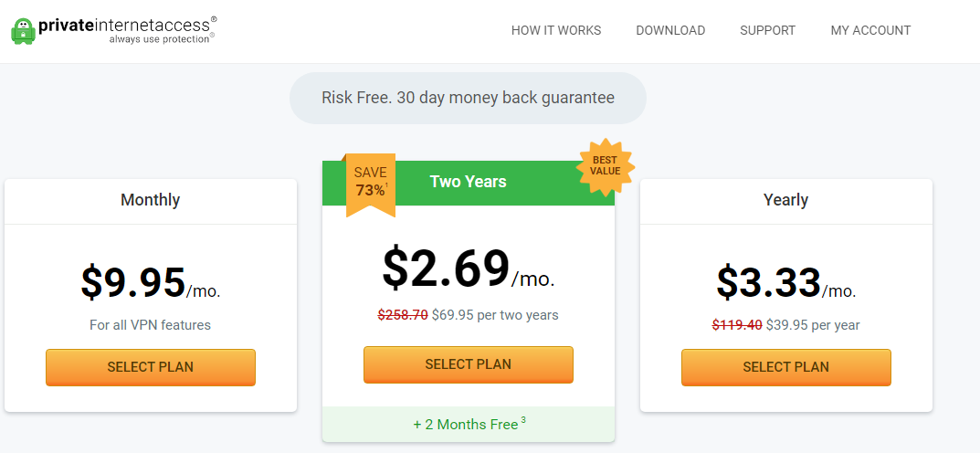The width and height of the screenshot is (980, 453).
Task: Click the $2.69/mo. price text
Action: [469, 269]
